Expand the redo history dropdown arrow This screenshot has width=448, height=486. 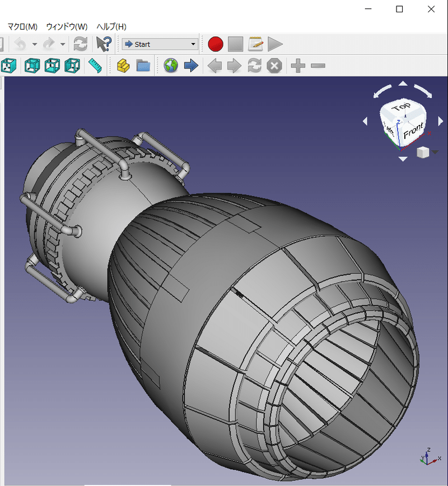pyautogui.click(x=63, y=44)
